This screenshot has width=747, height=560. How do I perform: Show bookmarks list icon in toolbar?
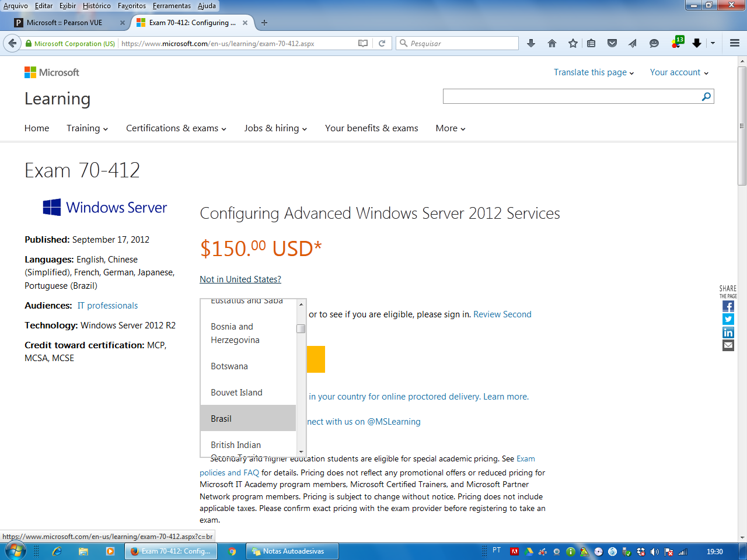(591, 43)
